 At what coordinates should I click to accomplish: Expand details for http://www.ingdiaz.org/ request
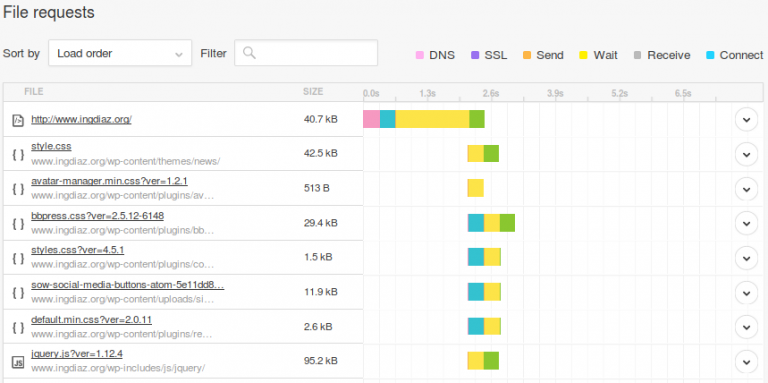746,120
